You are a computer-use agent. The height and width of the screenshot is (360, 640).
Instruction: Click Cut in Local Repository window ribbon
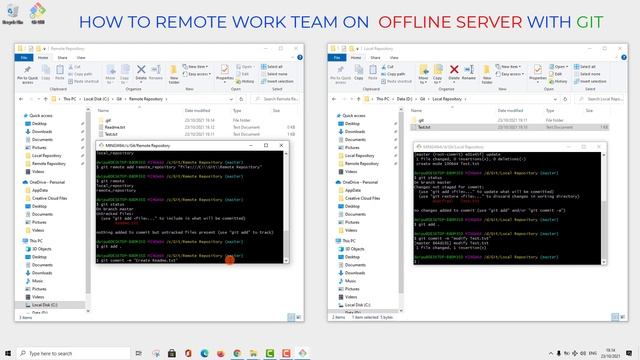tap(387, 67)
